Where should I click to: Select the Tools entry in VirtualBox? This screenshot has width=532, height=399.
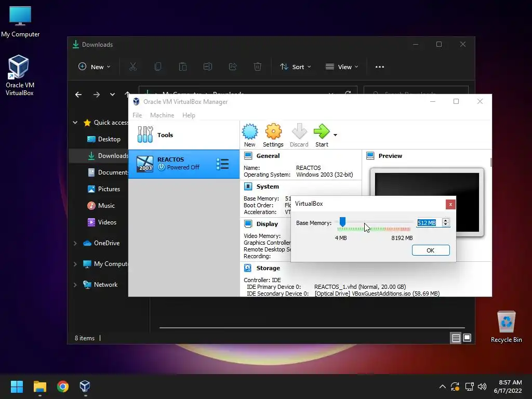pos(183,135)
